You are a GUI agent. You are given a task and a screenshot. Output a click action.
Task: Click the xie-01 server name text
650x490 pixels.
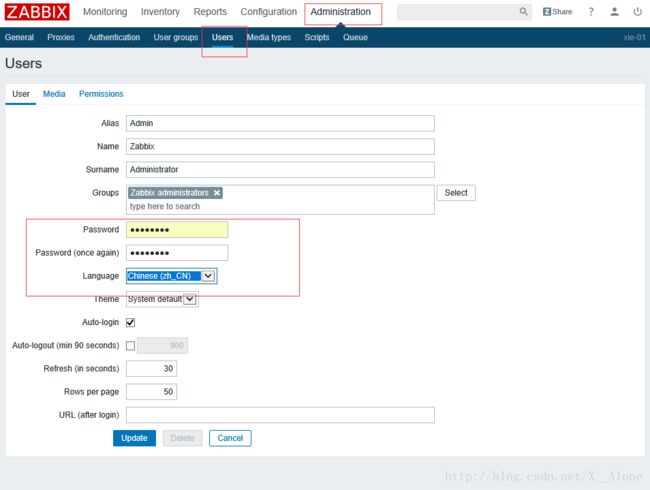tap(634, 37)
